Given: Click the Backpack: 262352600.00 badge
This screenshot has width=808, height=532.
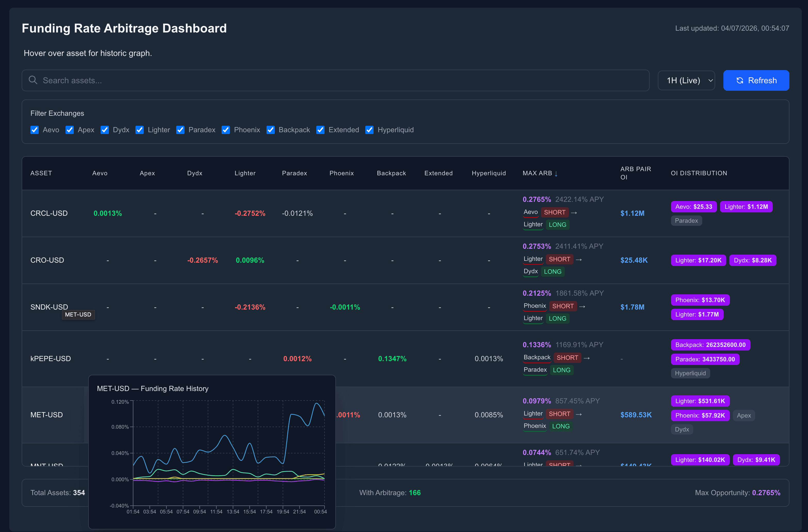Looking at the screenshot, I should point(710,345).
